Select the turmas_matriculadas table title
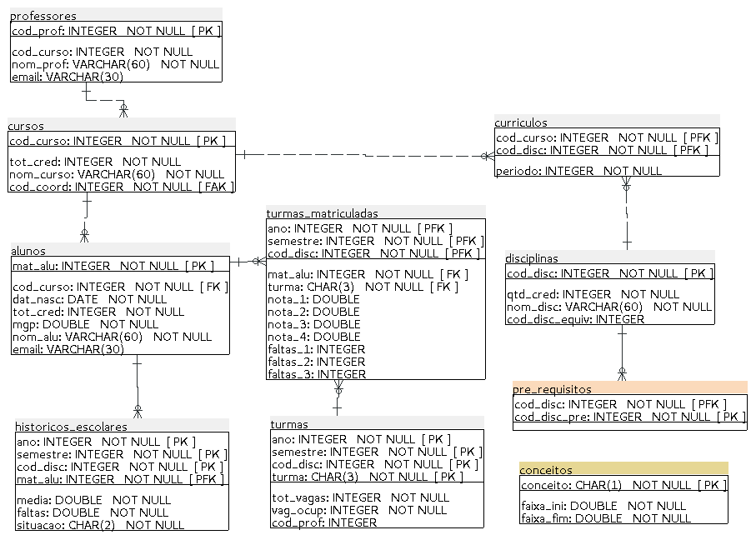 pos(323,213)
